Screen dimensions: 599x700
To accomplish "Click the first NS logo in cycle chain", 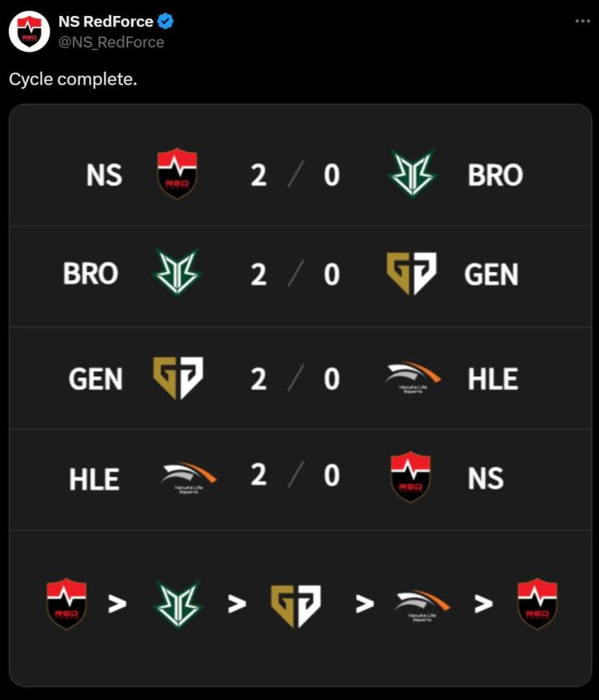I will coord(66,603).
